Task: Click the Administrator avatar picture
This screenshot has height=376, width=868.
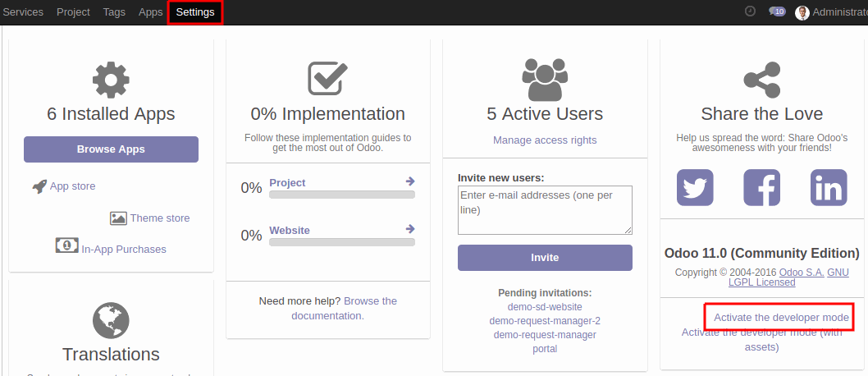Action: point(802,13)
